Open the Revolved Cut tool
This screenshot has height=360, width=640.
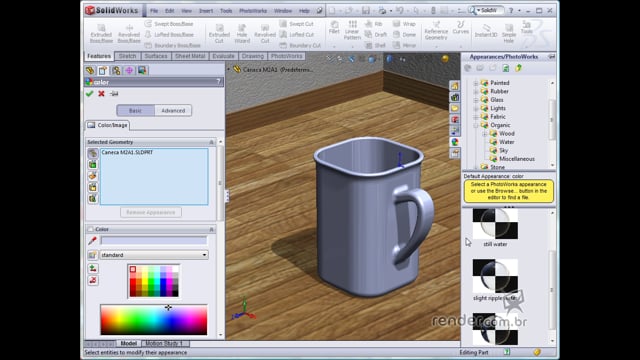click(265, 33)
